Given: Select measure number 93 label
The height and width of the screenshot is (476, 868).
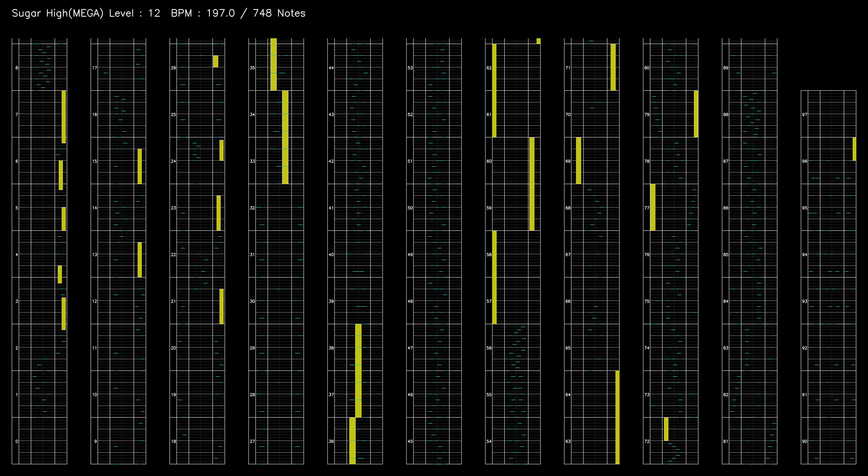Looking at the screenshot, I should 805,301.
